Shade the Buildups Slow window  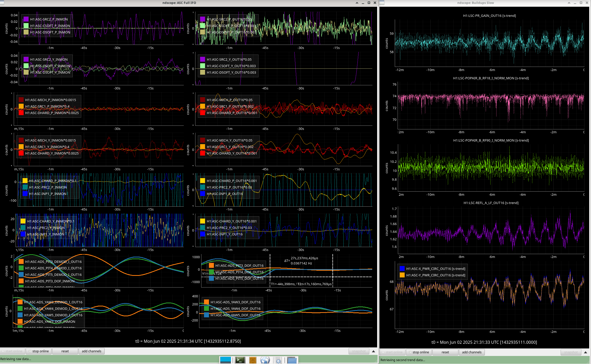tap(569, 3)
